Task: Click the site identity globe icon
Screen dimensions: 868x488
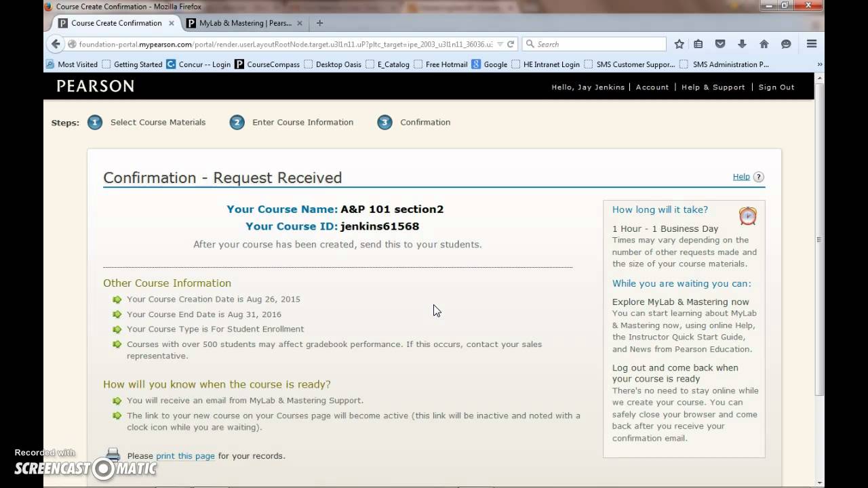Action: pos(72,44)
